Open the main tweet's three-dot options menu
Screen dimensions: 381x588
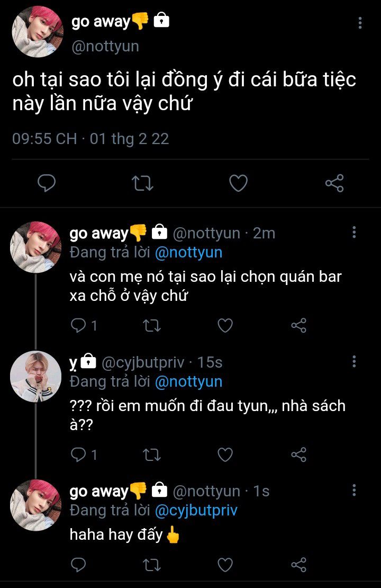coord(360,23)
